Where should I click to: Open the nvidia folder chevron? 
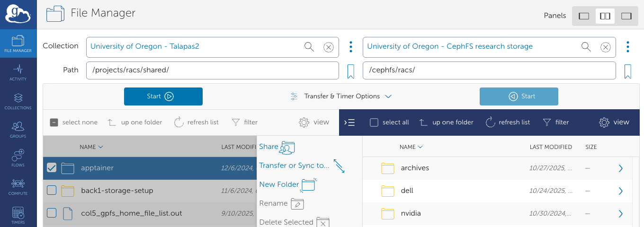tap(621, 213)
